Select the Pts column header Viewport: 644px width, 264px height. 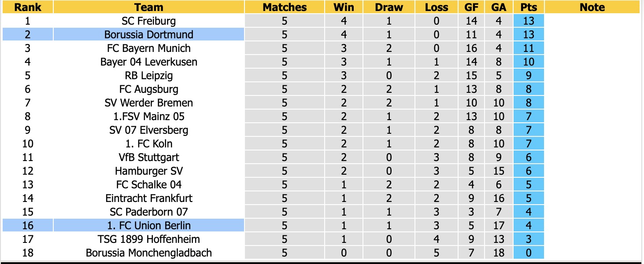coord(529,7)
